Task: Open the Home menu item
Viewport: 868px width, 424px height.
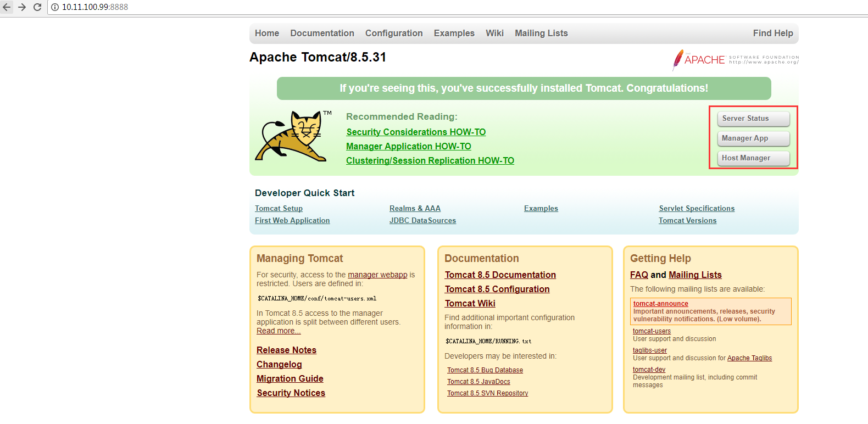Action: 267,33
